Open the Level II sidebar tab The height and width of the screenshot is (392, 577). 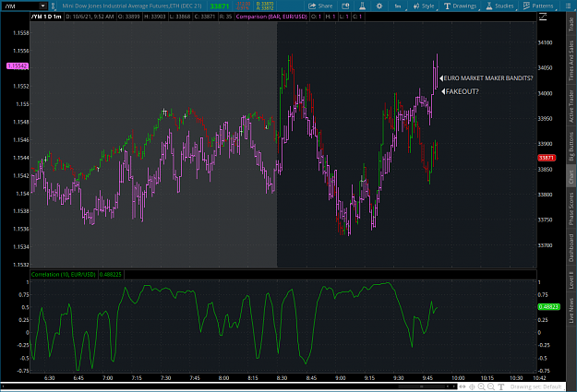point(571,280)
